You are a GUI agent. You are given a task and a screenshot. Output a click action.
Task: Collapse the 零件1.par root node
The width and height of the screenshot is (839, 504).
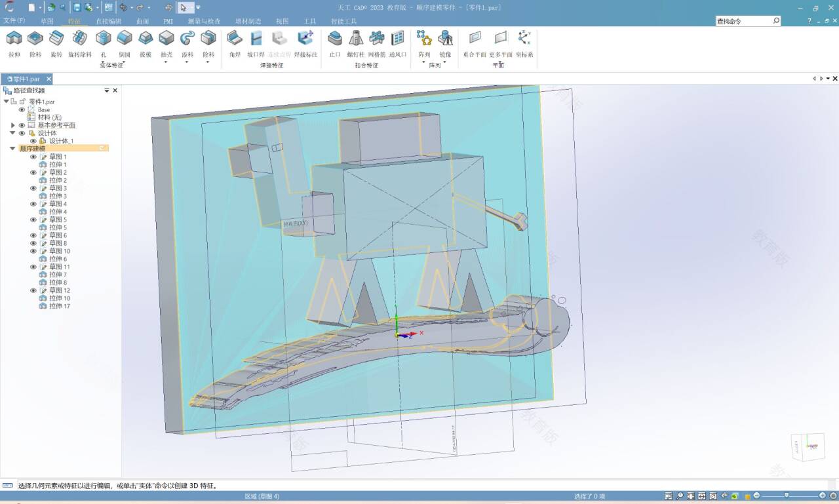[7, 102]
